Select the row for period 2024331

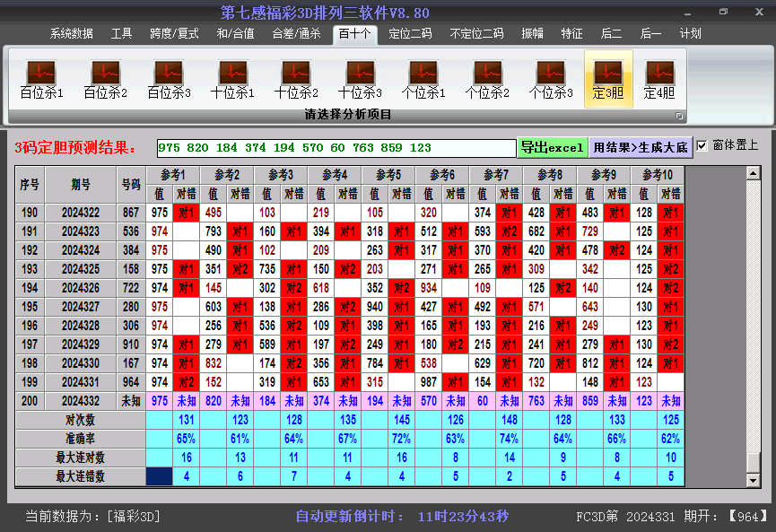click(349, 382)
